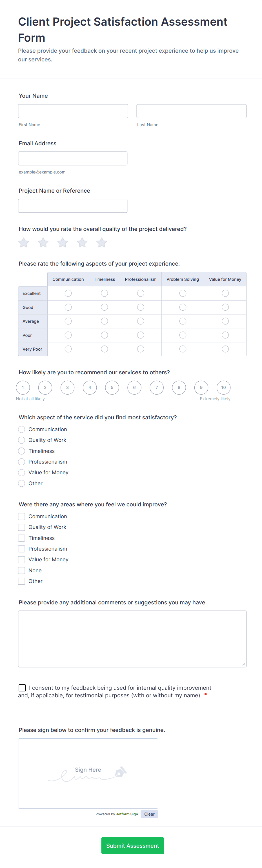The image size is (262, 868).
Task: Select the first star for overall quality
Action: click(23, 242)
